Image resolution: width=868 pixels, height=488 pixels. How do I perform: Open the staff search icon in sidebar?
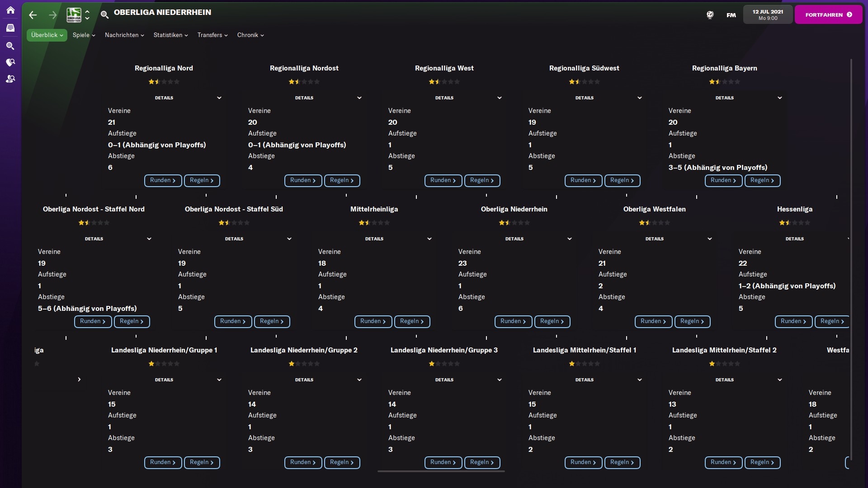pos(10,79)
